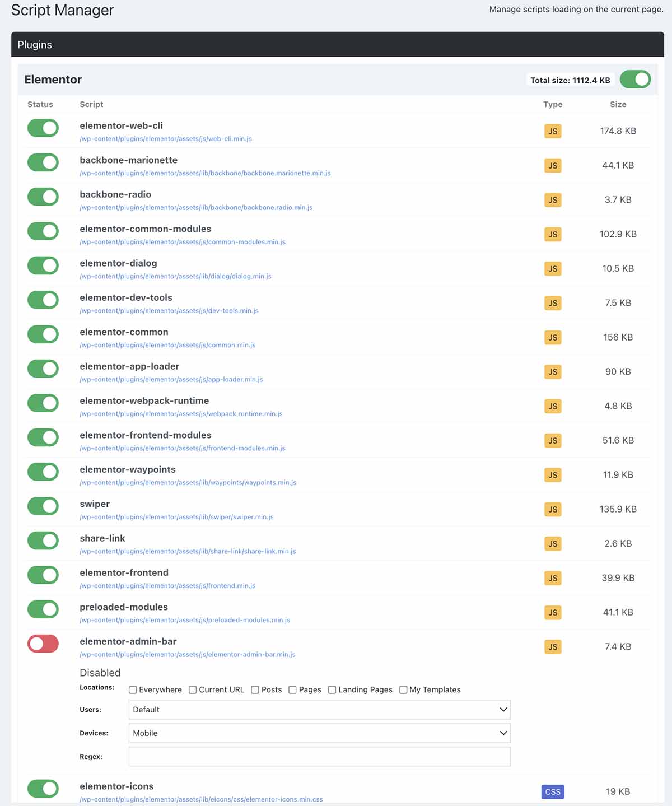
Task: Follow the dialog.min.js path link
Action: pos(175,277)
